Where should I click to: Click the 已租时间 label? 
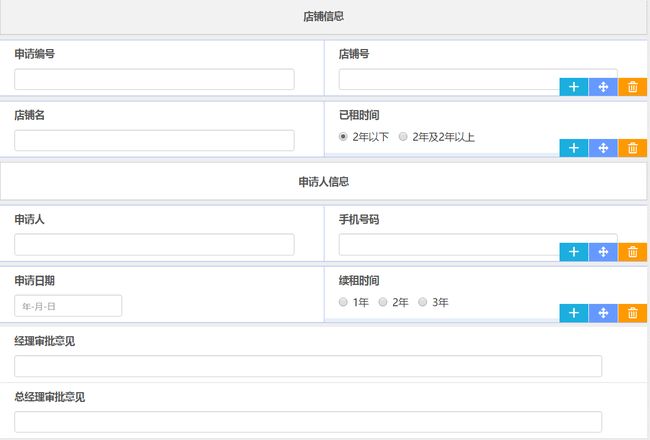click(359, 115)
